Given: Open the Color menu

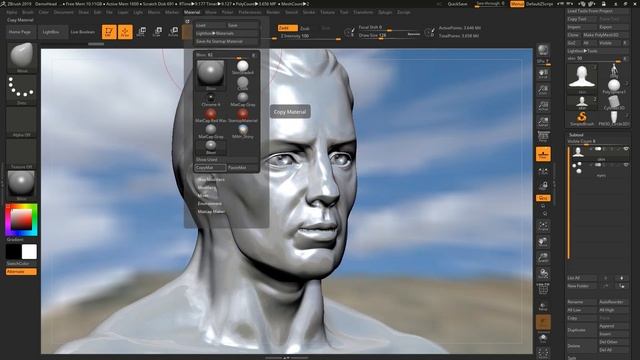Looking at the screenshot, I should click(43, 12).
